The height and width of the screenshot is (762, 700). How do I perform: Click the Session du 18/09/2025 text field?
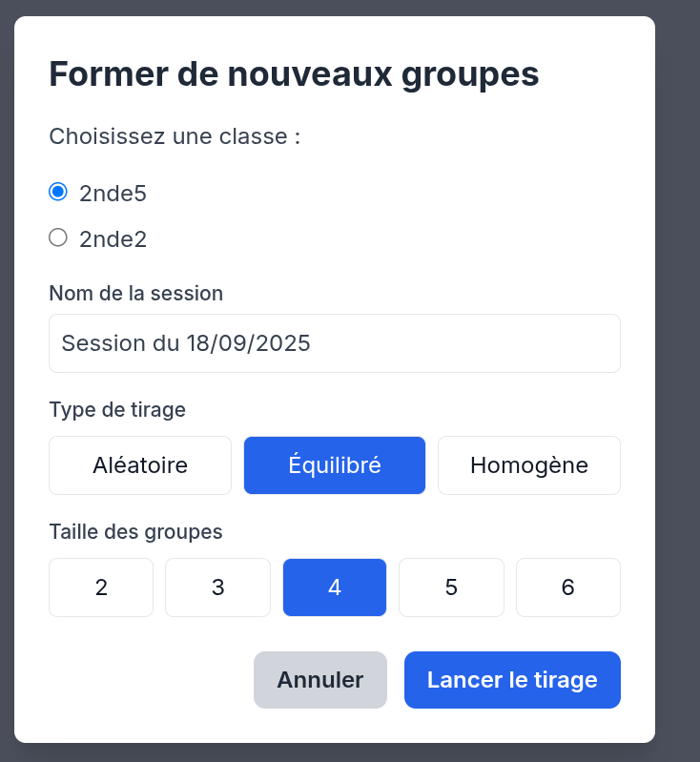335,343
